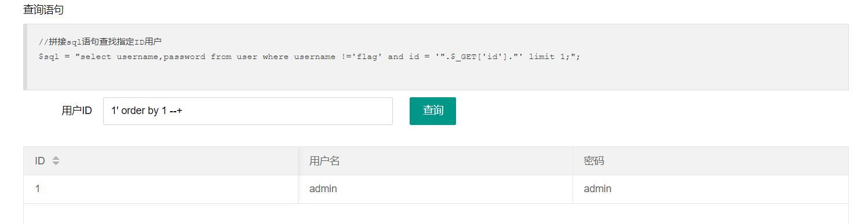Focus the 用户ID input field
This screenshot has height=224, width=868.
(248, 111)
